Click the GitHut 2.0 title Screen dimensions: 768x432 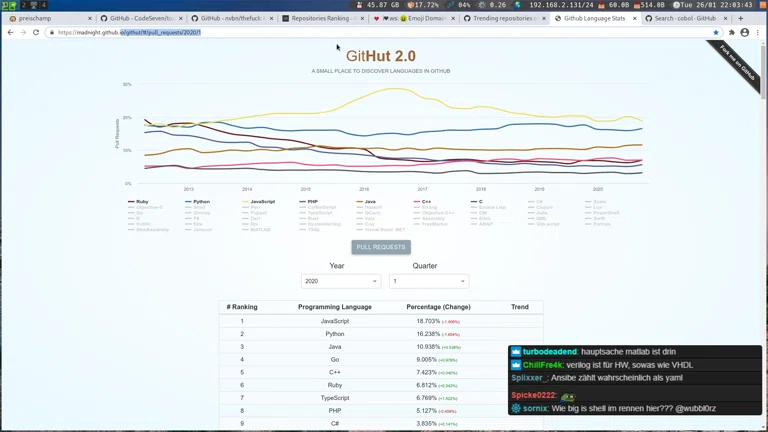click(381, 56)
